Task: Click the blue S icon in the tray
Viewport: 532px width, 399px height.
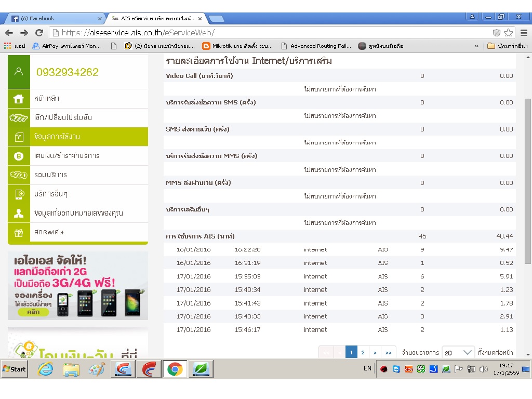Action: (x=434, y=369)
